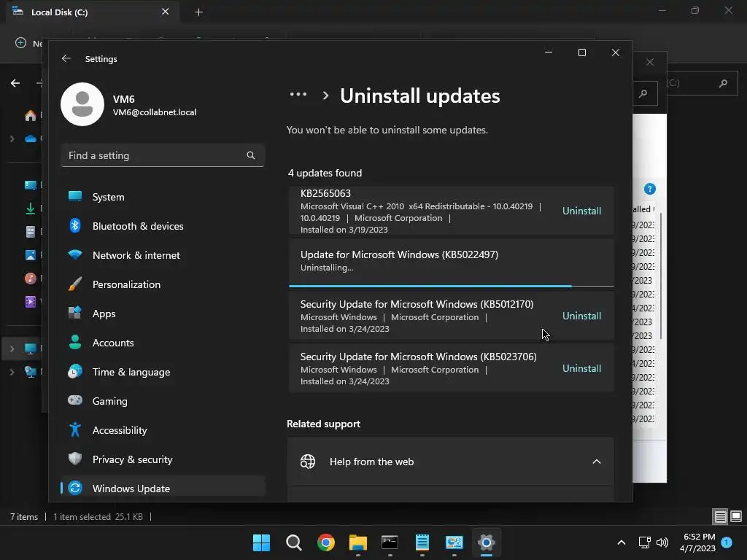
Task: Click the Home icon in Explorer sidebar
Action: click(x=31, y=115)
